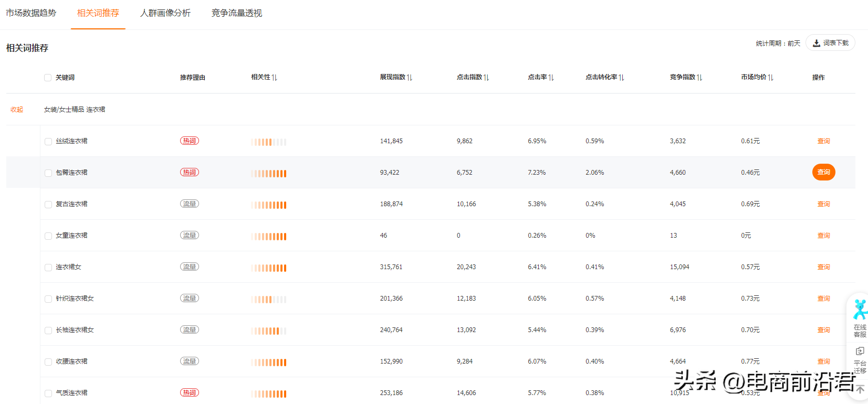868x404 pixels.
Task: Sort by 点击率 column arrows
Action: coord(551,78)
